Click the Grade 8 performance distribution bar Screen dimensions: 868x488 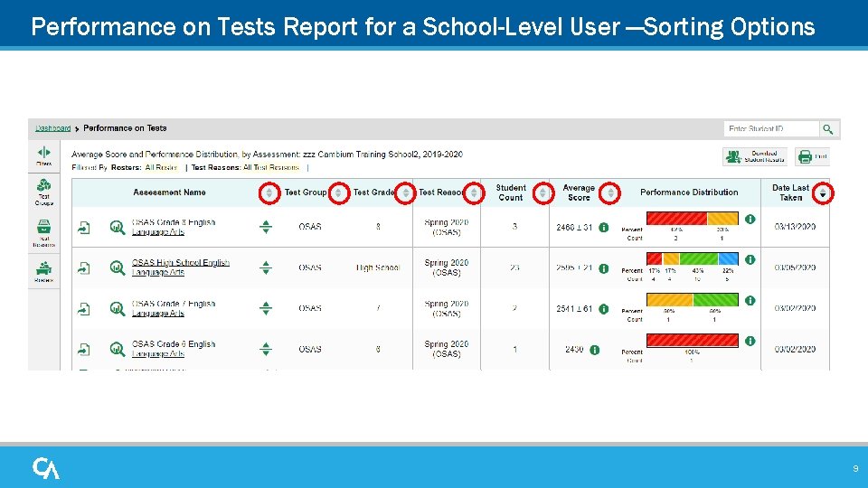point(692,219)
